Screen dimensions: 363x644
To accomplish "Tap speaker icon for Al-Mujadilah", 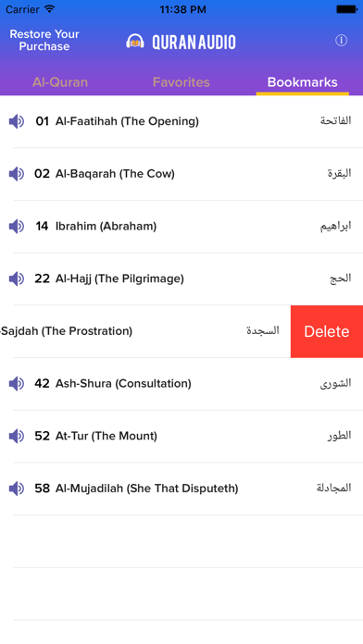I will tap(17, 489).
